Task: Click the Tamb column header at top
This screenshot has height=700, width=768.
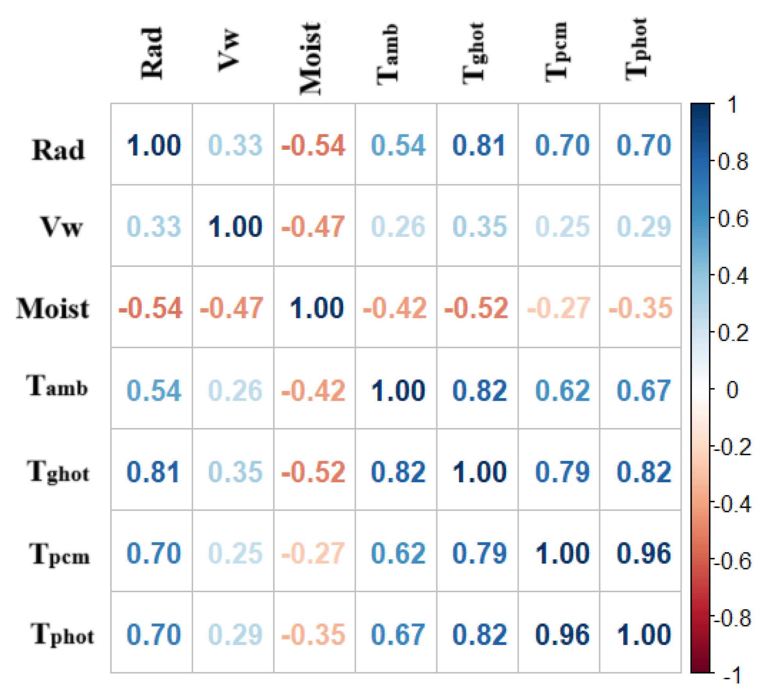Action: 387,55
